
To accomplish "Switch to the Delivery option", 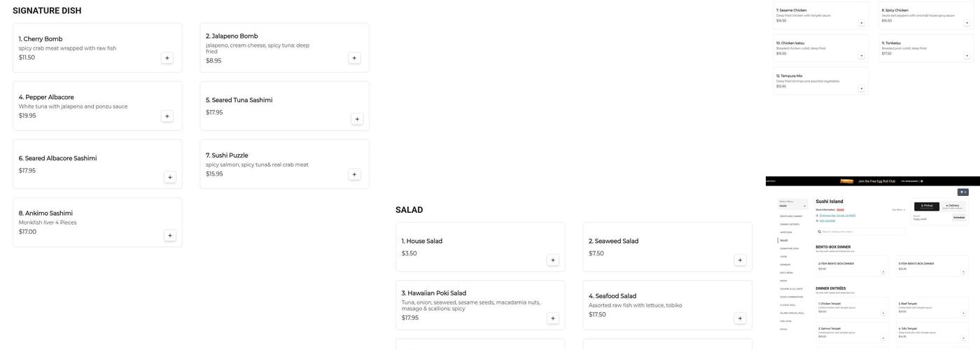I will point(953,206).
